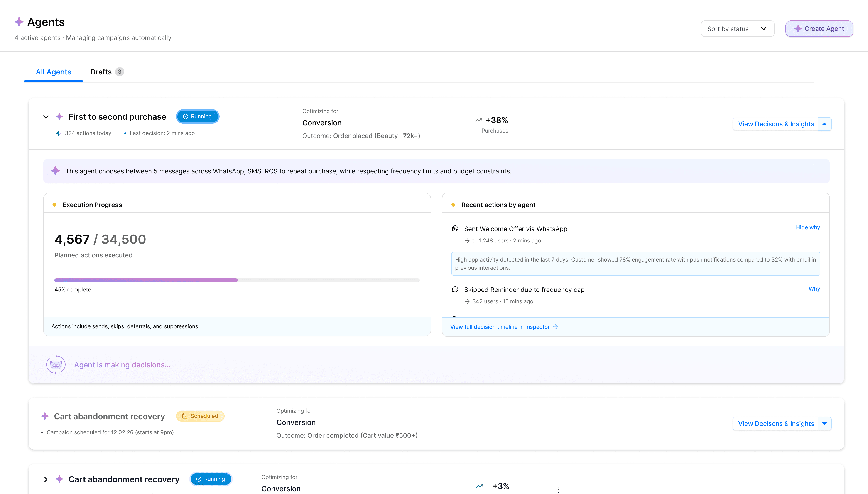Click the chat bubble icon beside Skipped Reminder
The image size is (868, 494).
coord(455,289)
